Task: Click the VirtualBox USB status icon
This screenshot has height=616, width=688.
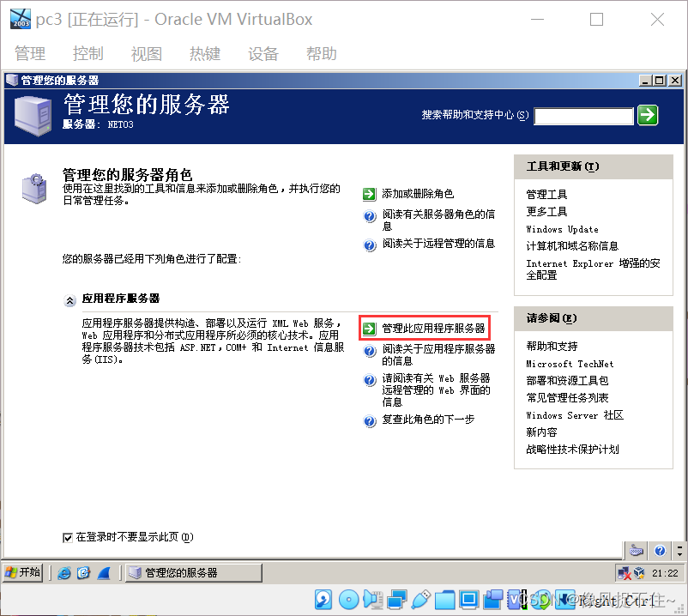Action: (421, 600)
